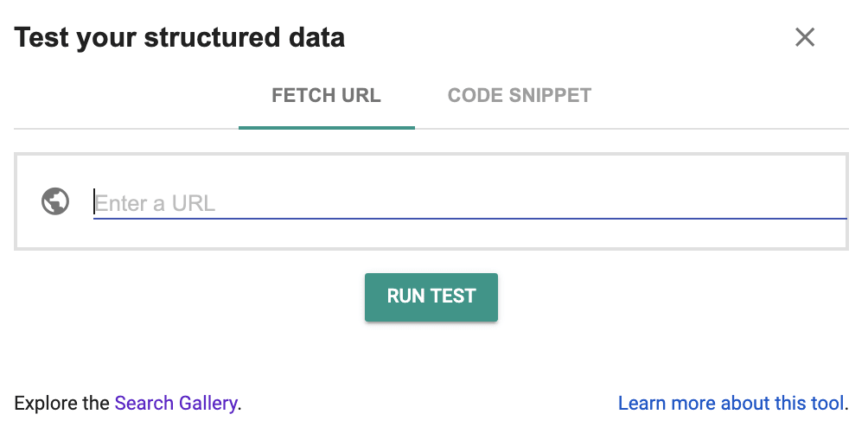Screen dimensions: 868x427
Task: Show the code snippet input mode
Action: click(520, 95)
